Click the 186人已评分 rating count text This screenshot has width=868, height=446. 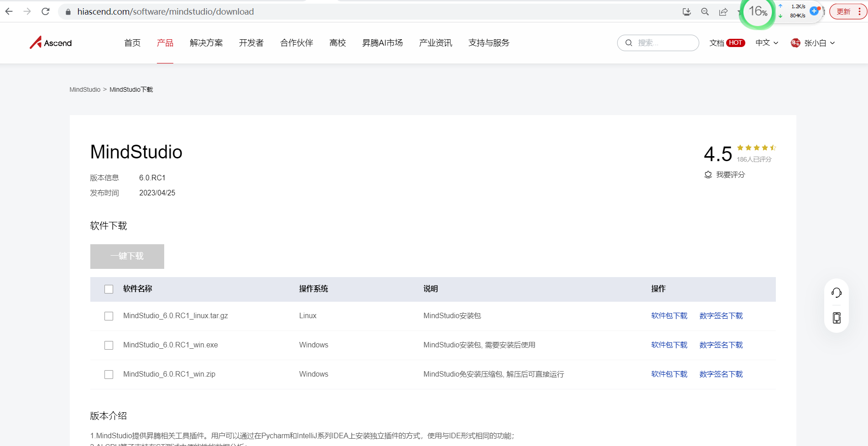(x=754, y=159)
